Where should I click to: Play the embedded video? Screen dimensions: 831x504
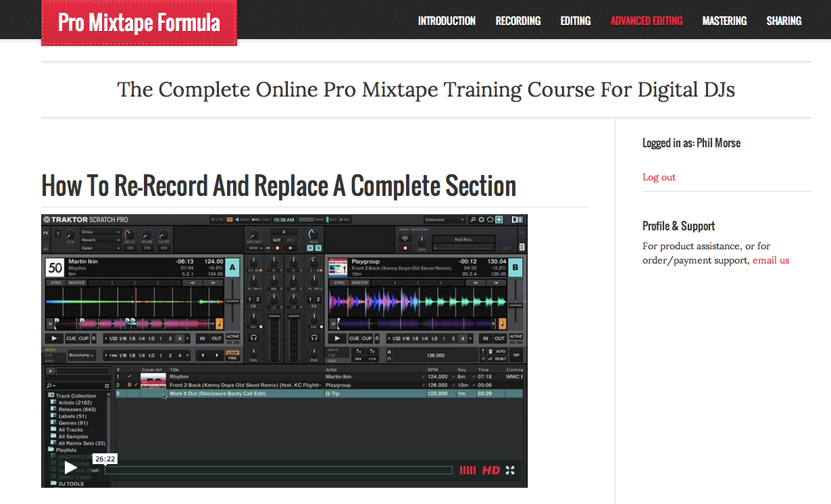70,468
